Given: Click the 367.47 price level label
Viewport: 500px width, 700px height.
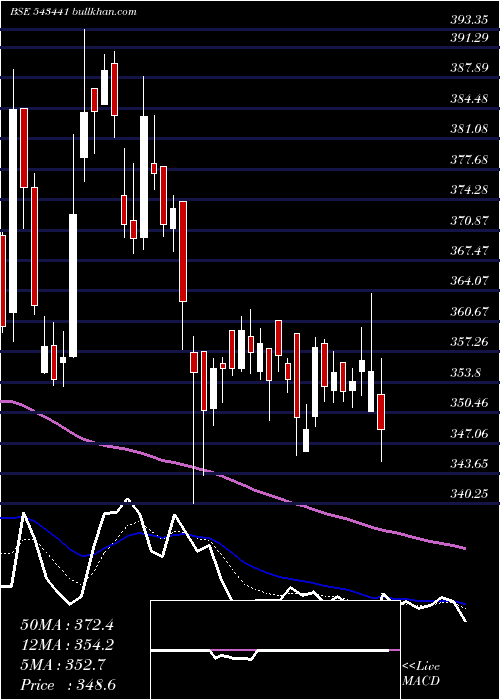Looking at the screenshot, I should tap(469, 250).
